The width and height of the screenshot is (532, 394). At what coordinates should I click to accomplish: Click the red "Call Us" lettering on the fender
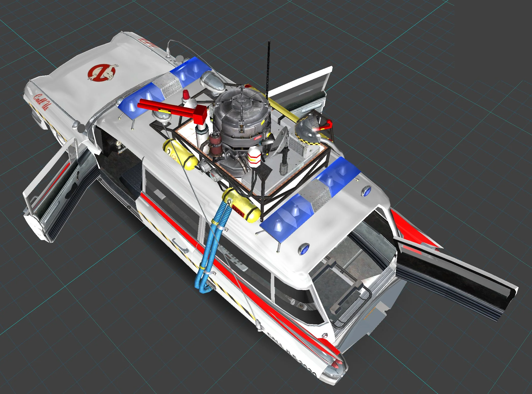pyautogui.click(x=41, y=102)
